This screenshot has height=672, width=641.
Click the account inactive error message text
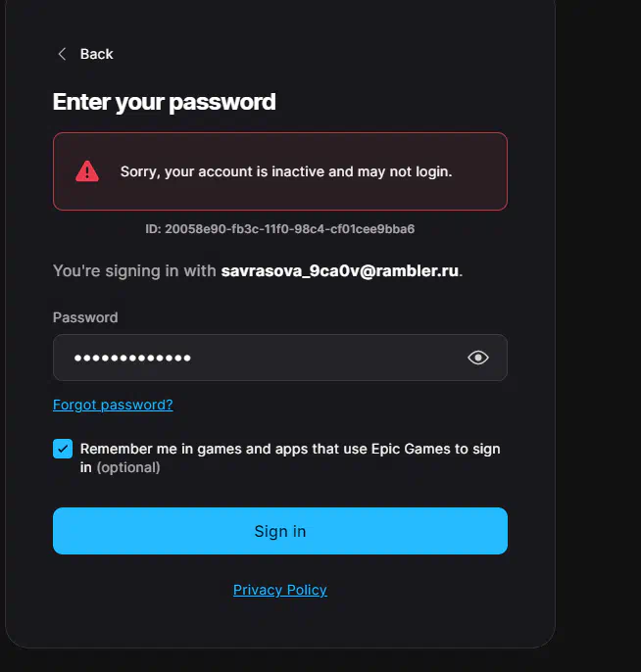pos(286,171)
